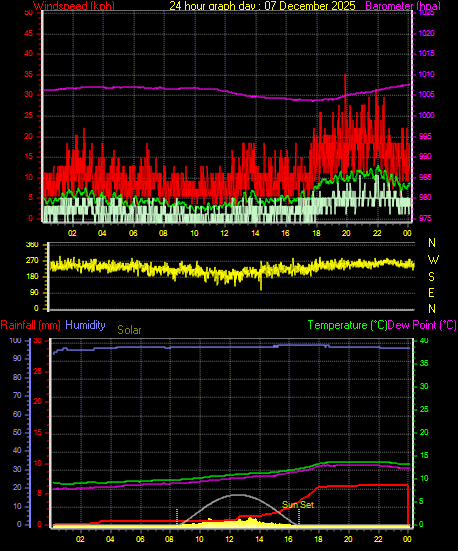This screenshot has height=551, width=458.
Task: Click the Temperature (°C) legend label
Action: click(347, 325)
